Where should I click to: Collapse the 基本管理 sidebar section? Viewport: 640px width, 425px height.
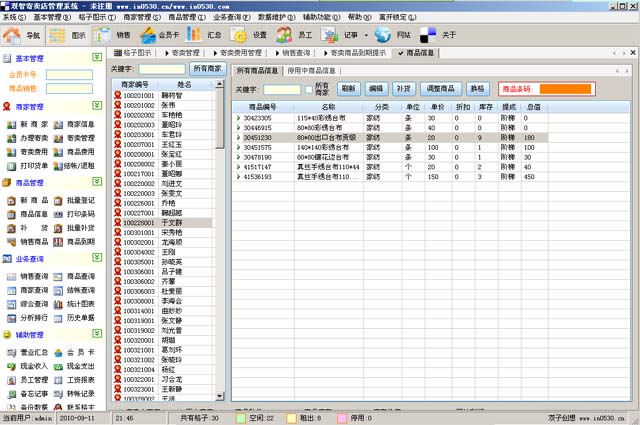coord(96,58)
